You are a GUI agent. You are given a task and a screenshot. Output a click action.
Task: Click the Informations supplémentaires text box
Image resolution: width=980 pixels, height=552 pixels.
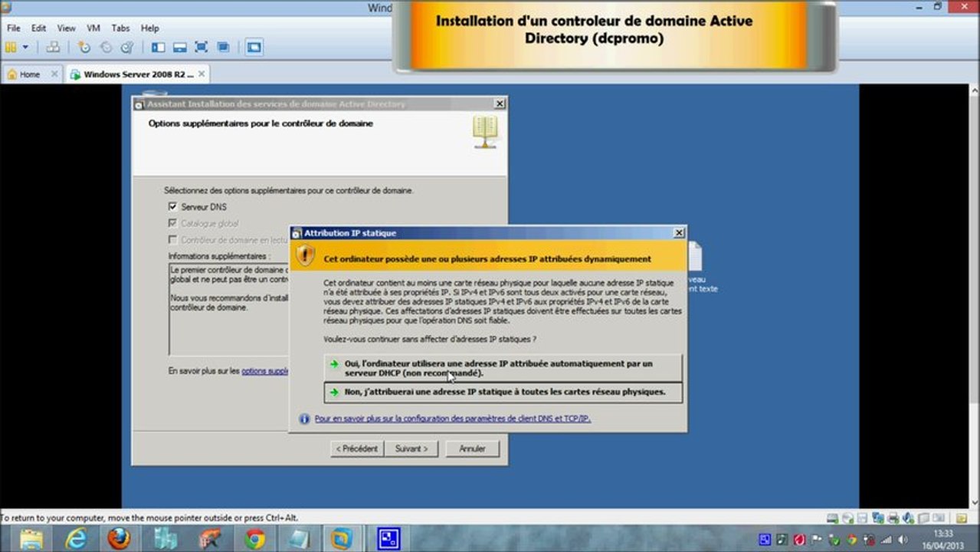[x=229, y=310]
